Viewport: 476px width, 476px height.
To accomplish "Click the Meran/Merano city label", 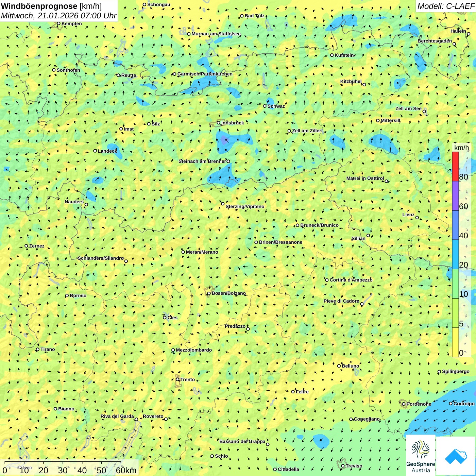I will [202, 252].
